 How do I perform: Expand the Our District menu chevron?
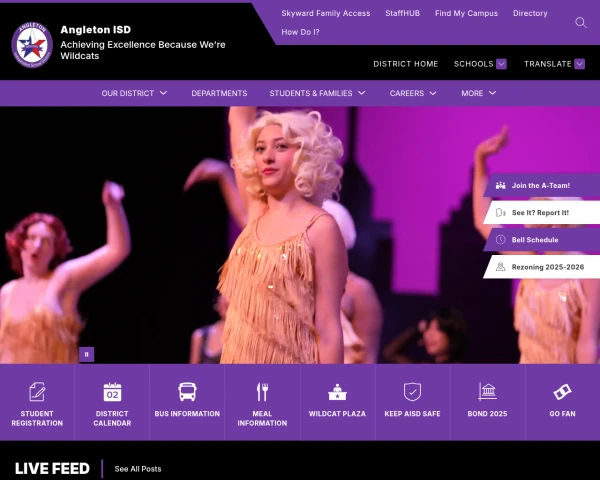[x=163, y=93]
